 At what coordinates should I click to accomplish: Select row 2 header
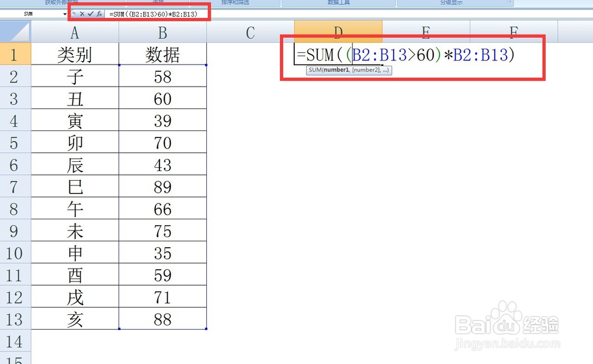(x=15, y=76)
